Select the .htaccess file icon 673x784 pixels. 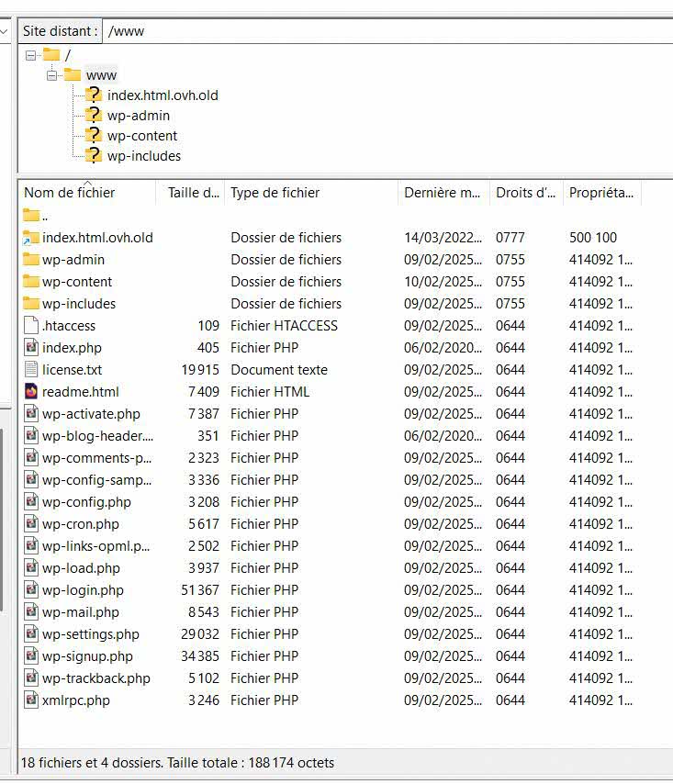(x=31, y=326)
